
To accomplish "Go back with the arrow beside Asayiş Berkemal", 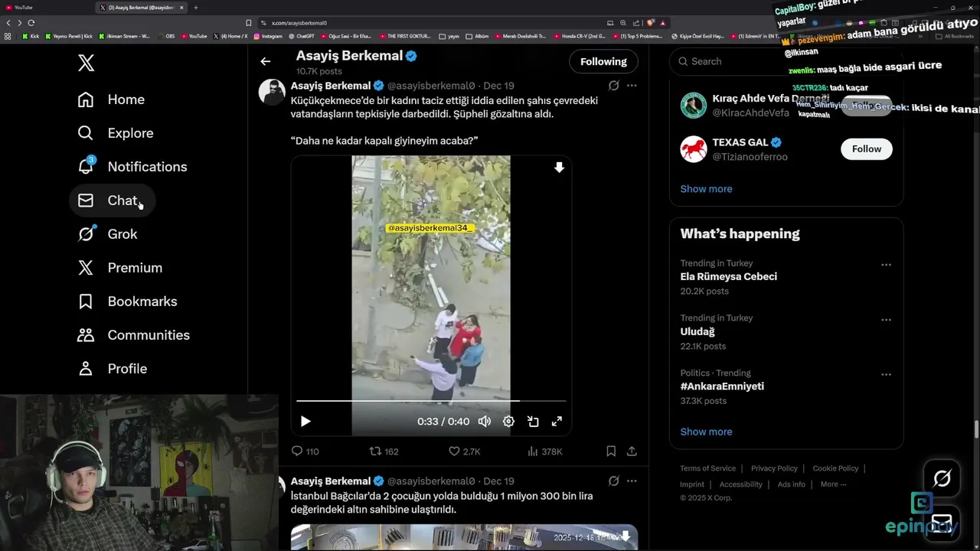I will (266, 61).
